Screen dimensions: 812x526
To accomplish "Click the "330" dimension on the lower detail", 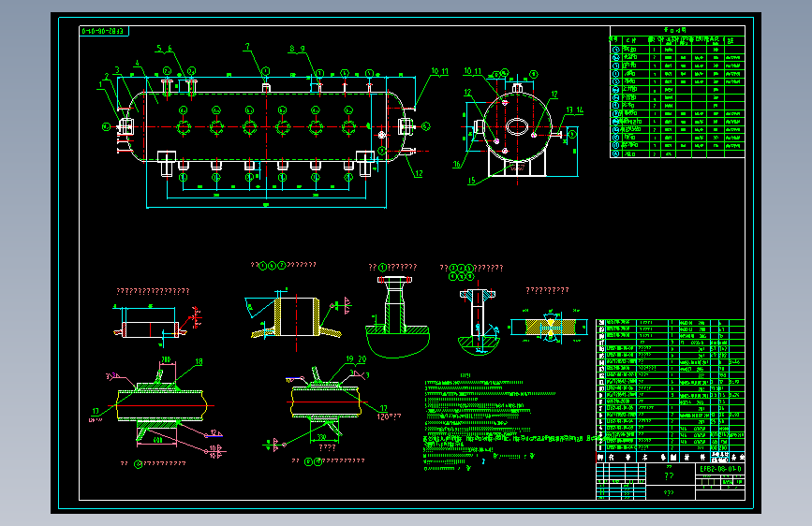I will (x=321, y=437).
